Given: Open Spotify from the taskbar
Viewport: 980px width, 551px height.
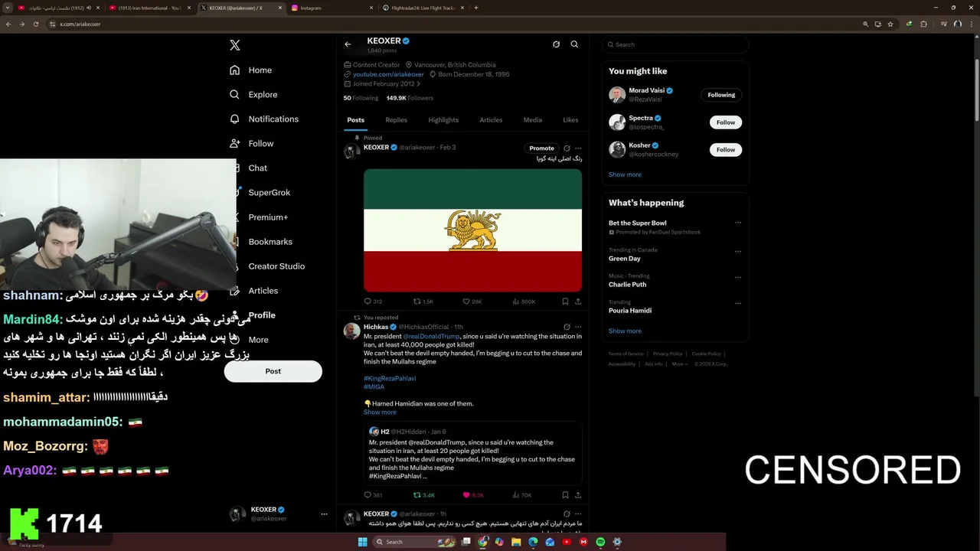Looking at the screenshot, I should 600,542.
